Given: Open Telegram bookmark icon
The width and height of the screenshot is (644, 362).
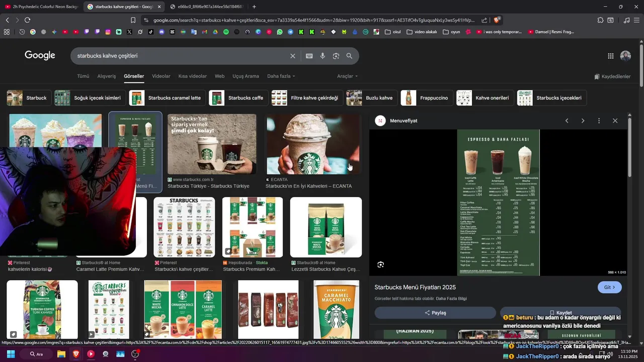Looking at the screenshot, I should [x=290, y=32].
